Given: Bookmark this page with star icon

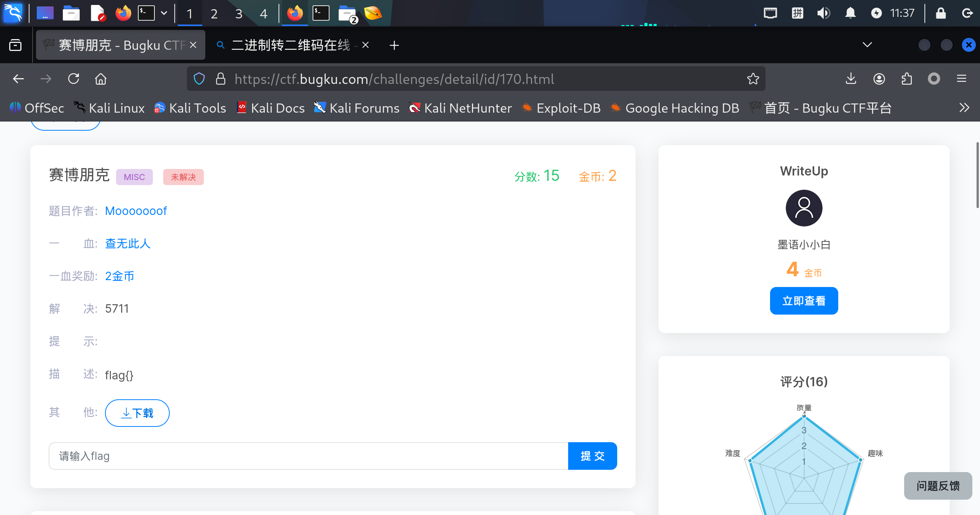Looking at the screenshot, I should pyautogui.click(x=753, y=79).
